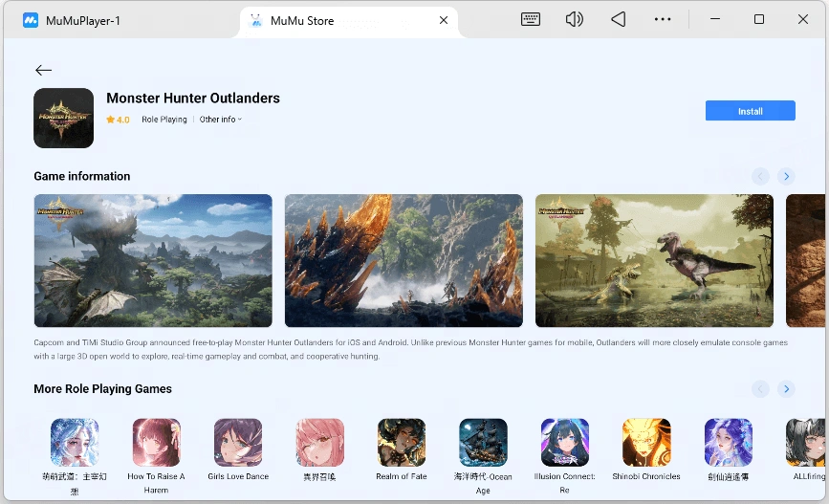Screen dimensions: 829x504
Task: Click the Capcom game description paragraph
Action: pyautogui.click(x=411, y=349)
